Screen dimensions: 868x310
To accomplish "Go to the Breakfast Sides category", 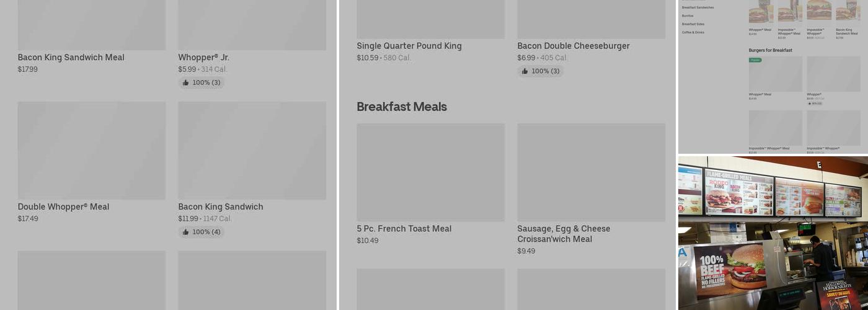I will click(x=693, y=24).
